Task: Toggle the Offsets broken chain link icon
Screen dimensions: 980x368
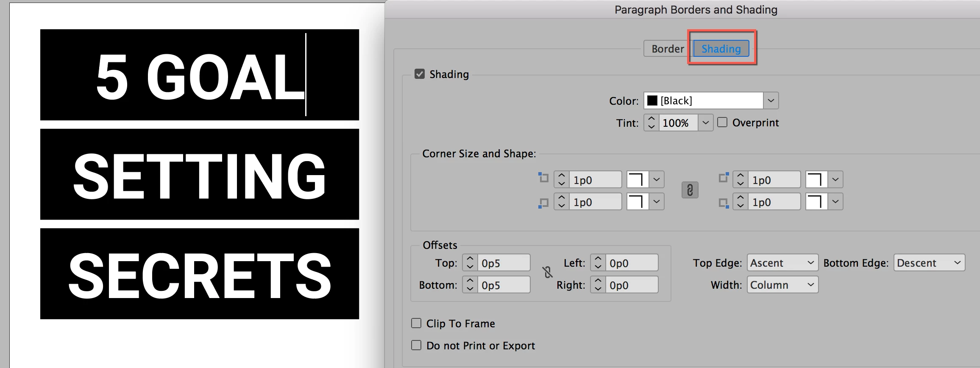Action: [548, 272]
